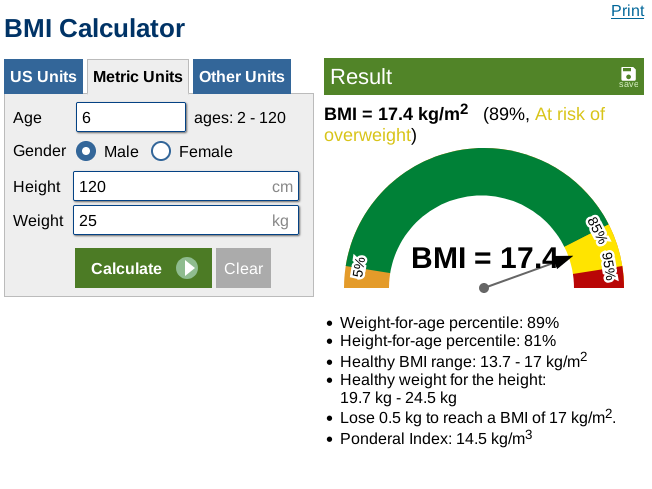Click the gray Clear button
The height and width of the screenshot is (489, 652).
click(243, 268)
